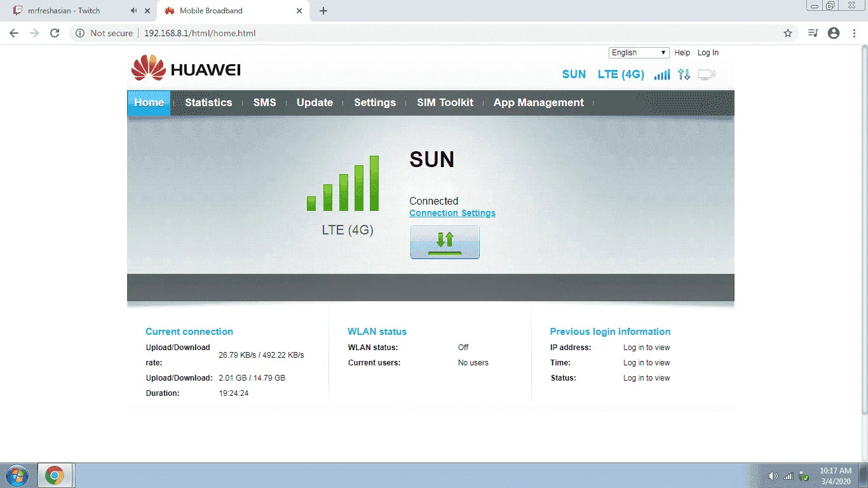This screenshot has width=868, height=488.
Task: Open the Windows Start menu
Action: click(16, 475)
